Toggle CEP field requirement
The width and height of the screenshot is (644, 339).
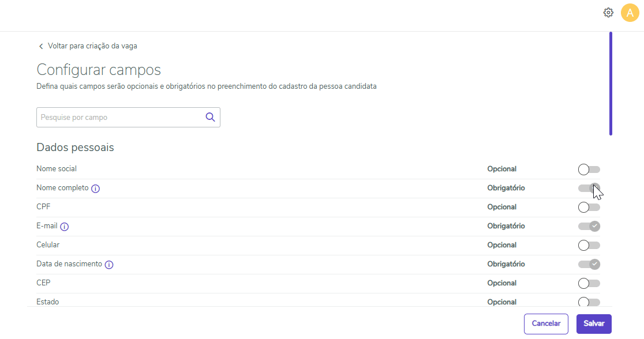pos(589,283)
